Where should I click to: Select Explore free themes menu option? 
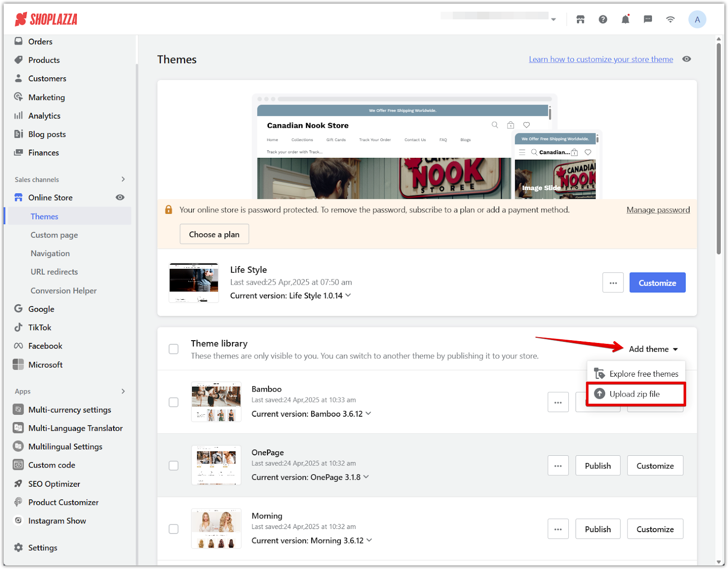pyautogui.click(x=636, y=373)
